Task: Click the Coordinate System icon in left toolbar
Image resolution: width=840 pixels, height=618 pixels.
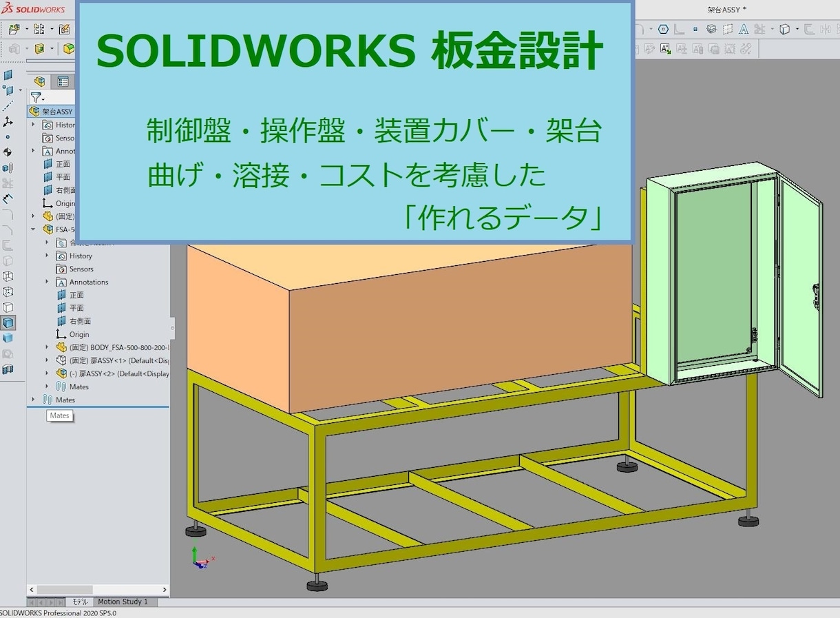Action: [8, 121]
